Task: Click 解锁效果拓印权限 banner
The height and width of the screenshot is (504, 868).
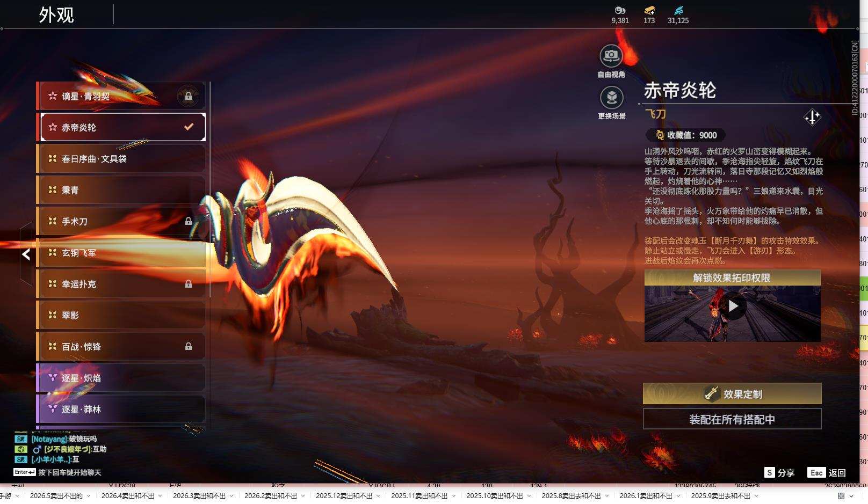Action: (732, 277)
